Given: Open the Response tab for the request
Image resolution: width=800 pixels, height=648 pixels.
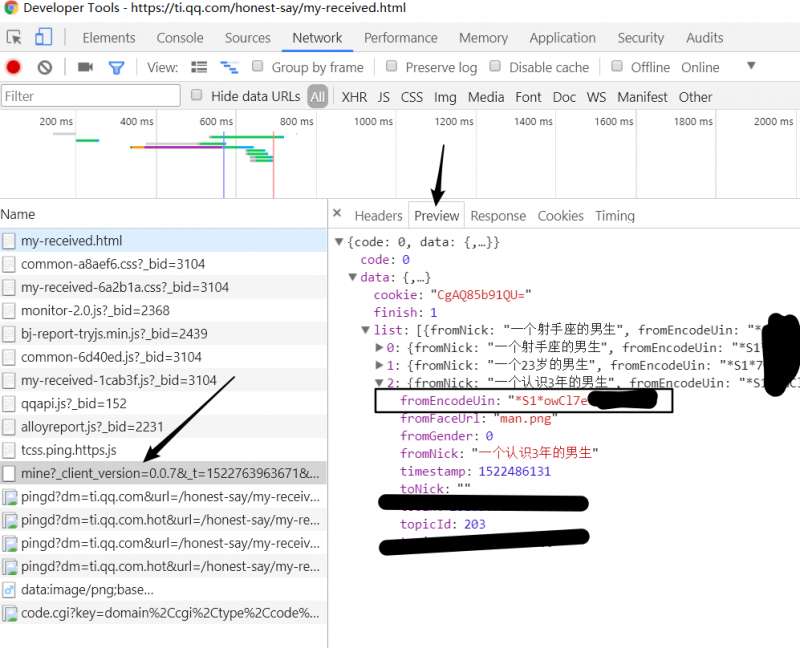Looking at the screenshot, I should 498,215.
